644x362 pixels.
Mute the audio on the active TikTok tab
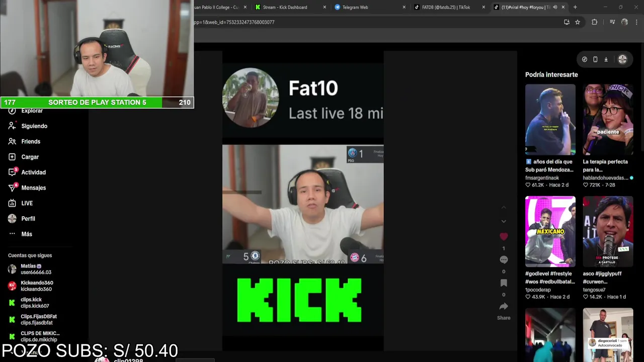pos(555,7)
